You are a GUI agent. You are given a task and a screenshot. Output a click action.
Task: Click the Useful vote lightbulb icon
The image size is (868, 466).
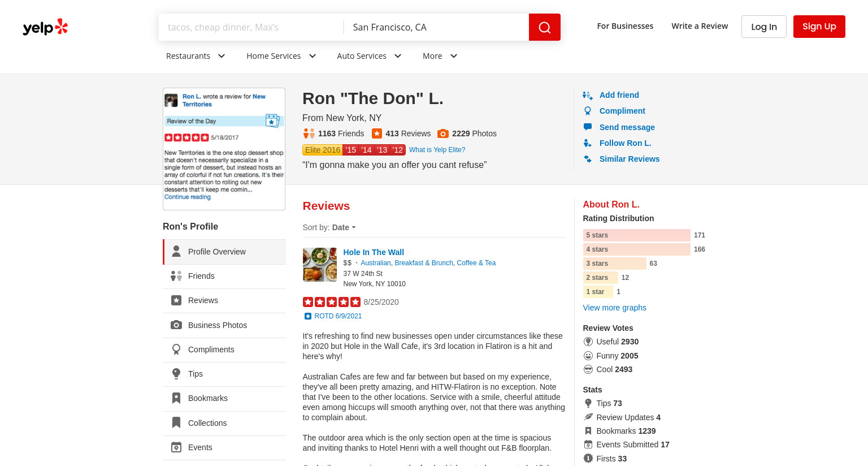point(588,342)
